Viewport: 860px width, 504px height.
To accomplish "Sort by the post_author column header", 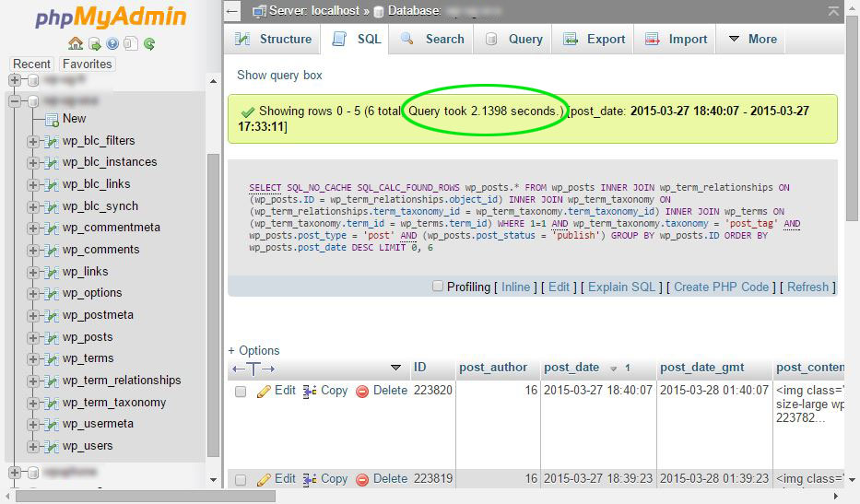I will 493,368.
